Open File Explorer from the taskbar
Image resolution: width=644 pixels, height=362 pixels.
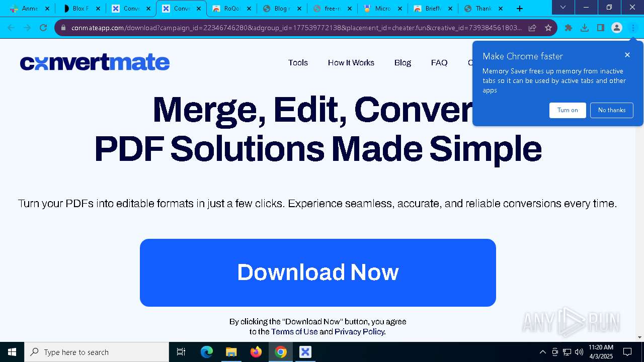(x=231, y=352)
